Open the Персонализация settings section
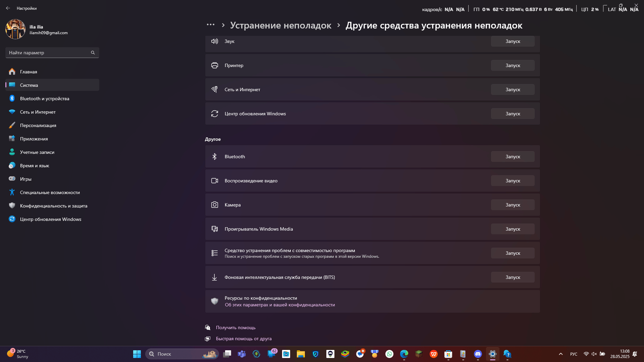This screenshot has width=644, height=362. 38,125
